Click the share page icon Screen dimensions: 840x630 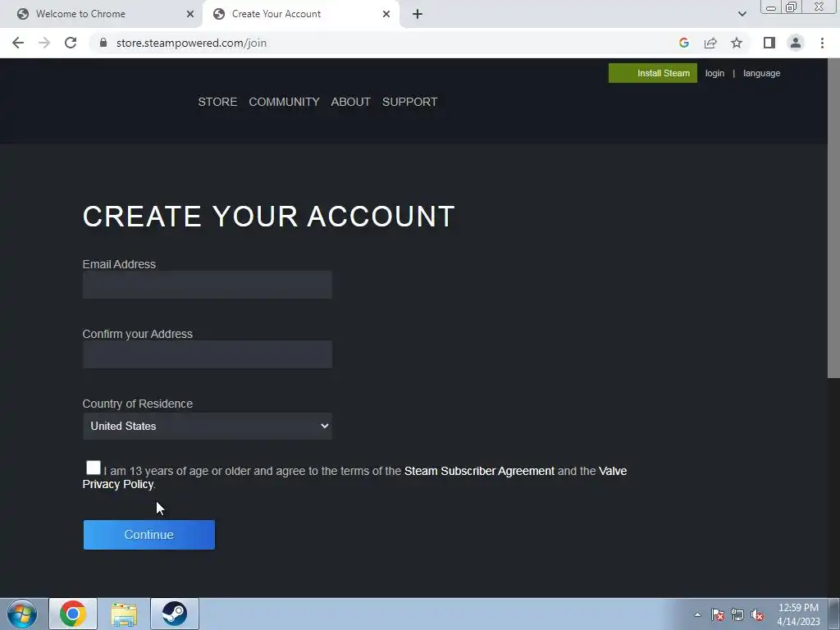(x=710, y=43)
